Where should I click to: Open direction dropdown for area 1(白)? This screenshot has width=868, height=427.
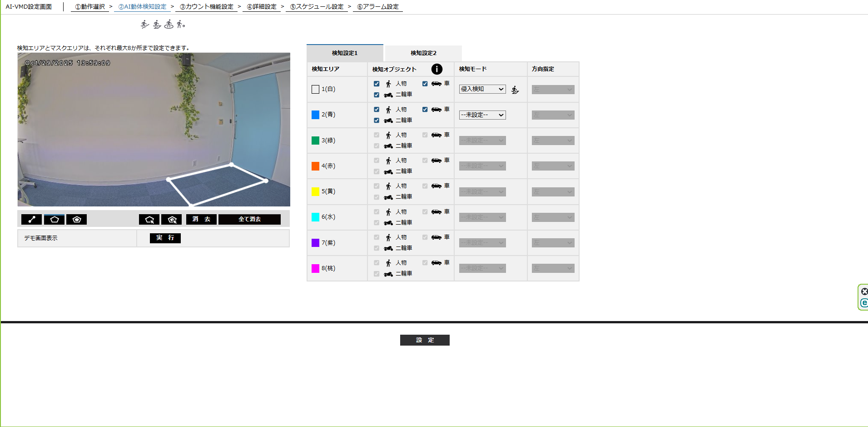coord(553,90)
